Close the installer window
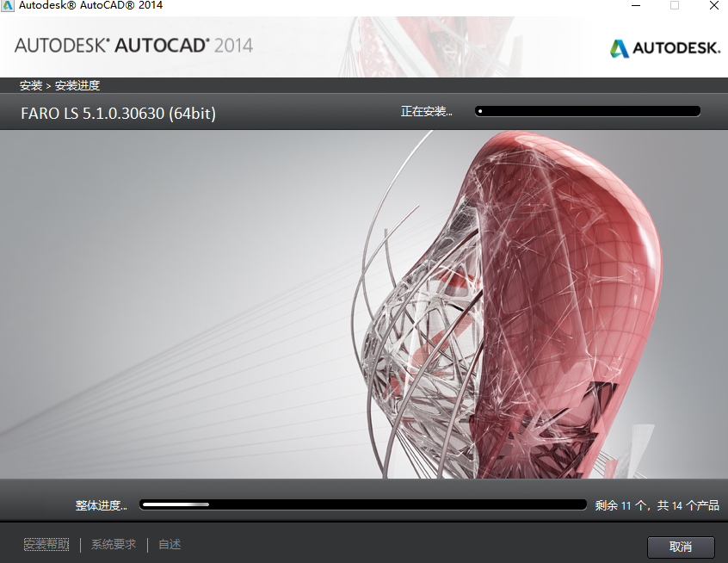The width and height of the screenshot is (728, 563). (x=713, y=6)
